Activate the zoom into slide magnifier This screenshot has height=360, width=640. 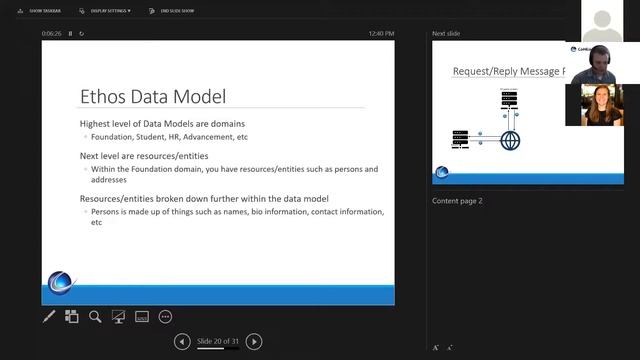95,317
